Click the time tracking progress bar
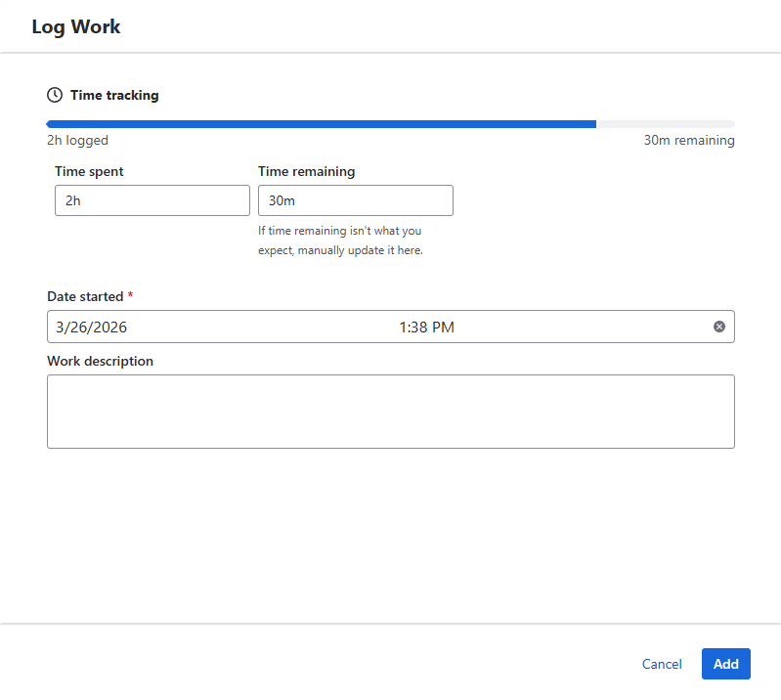 tap(391, 124)
